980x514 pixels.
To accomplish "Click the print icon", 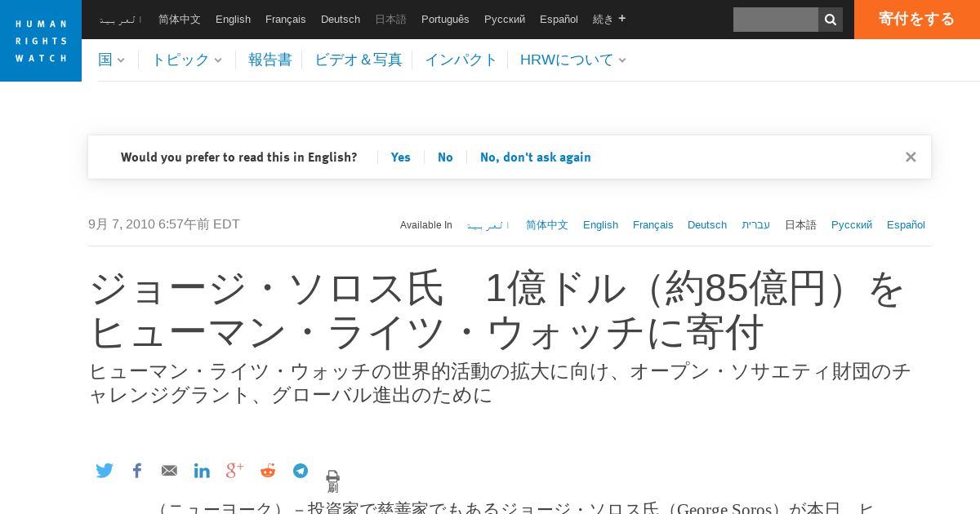I will pos(332,477).
